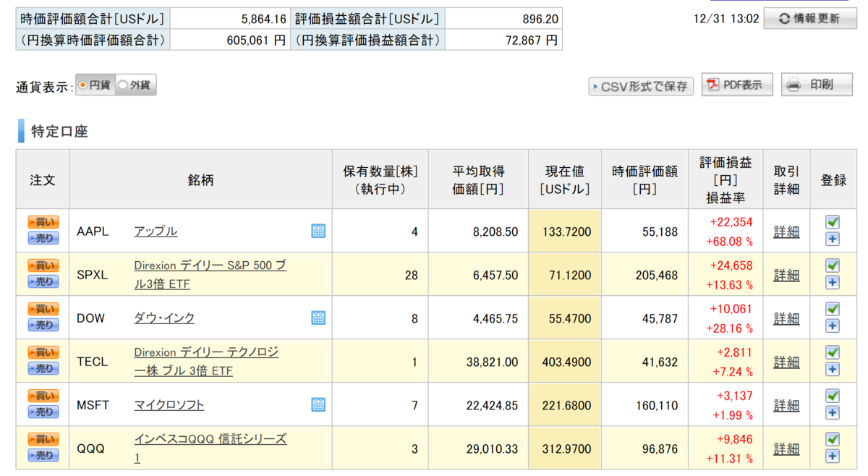The image size is (868, 476).
Task: Open the マイクロソフト stock link
Action: click(169, 405)
